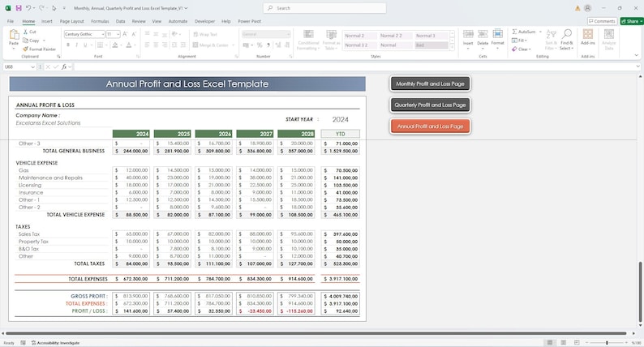The height and width of the screenshot is (347, 644).
Task: Click the Top Align icon
Action: [147, 34]
